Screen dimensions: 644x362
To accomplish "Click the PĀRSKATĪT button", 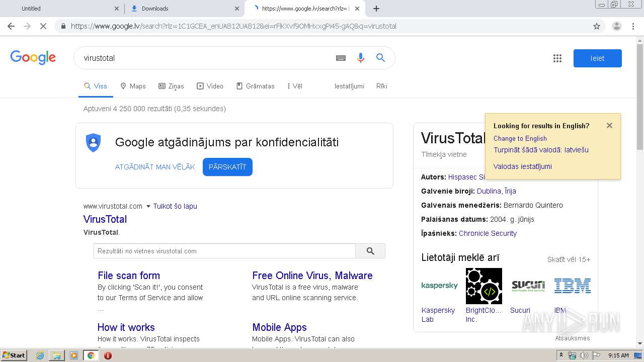I will 227,167.
